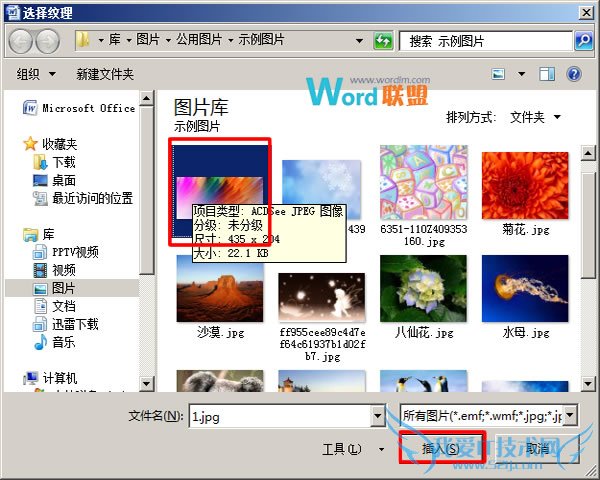
Task: Click the 6351-110Z409353160.jpg file name
Action: (424, 235)
